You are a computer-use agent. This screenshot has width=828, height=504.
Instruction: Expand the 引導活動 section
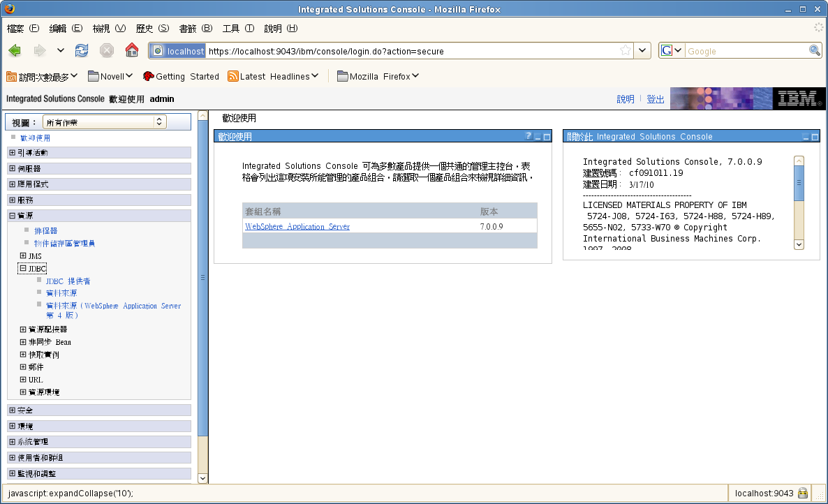[12, 152]
